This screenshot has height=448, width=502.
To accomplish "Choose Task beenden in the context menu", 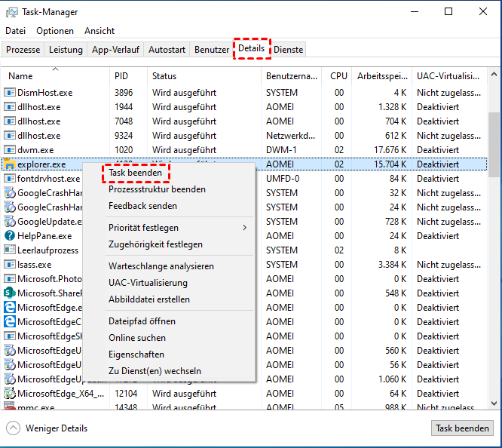I will (x=135, y=173).
